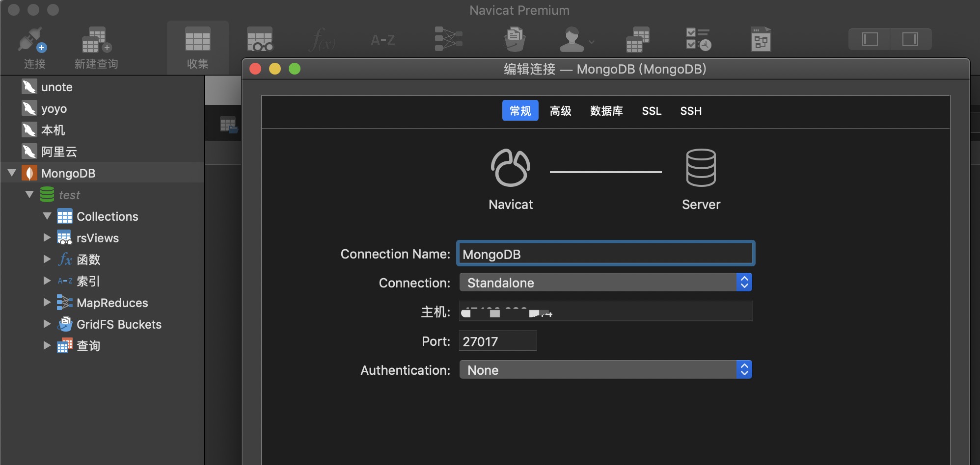Toggle the right sidebar pane button
Image resolution: width=980 pixels, height=465 pixels.
pos(911,39)
